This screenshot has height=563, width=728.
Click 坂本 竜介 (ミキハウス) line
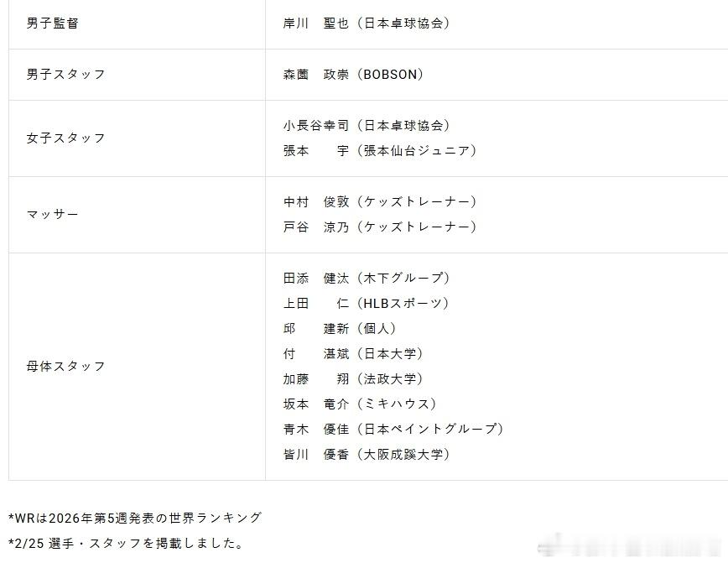360,404
